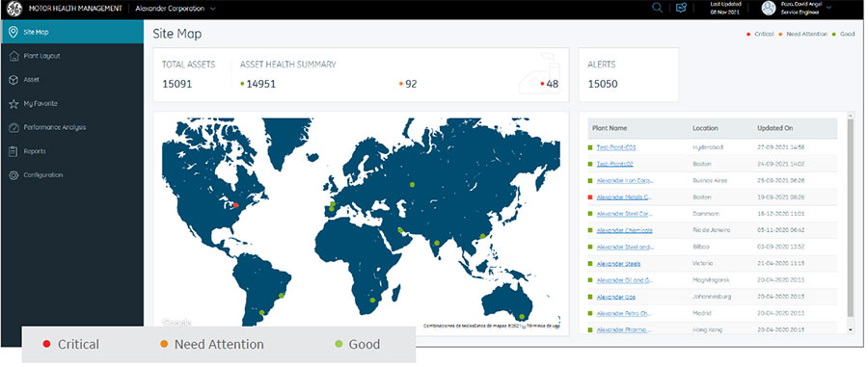Open the Plant Layout menu item
This screenshot has width=868, height=367.
72,56
